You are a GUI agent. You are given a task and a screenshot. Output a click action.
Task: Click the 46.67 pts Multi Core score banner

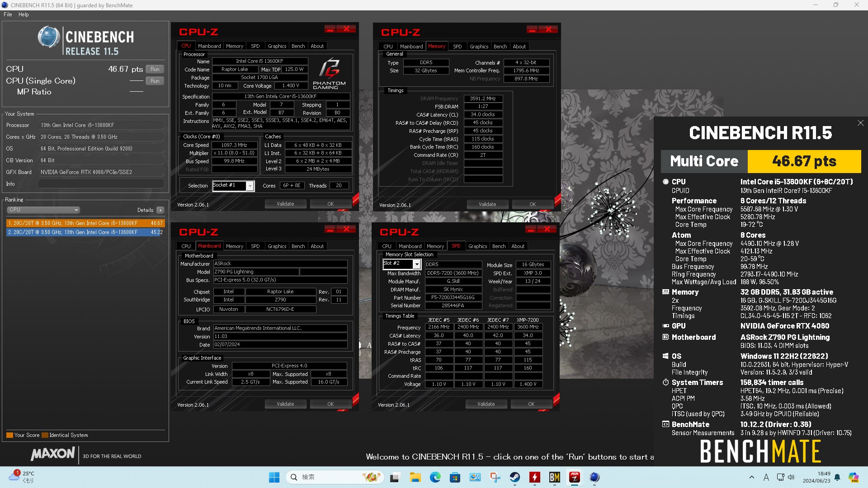(x=804, y=161)
